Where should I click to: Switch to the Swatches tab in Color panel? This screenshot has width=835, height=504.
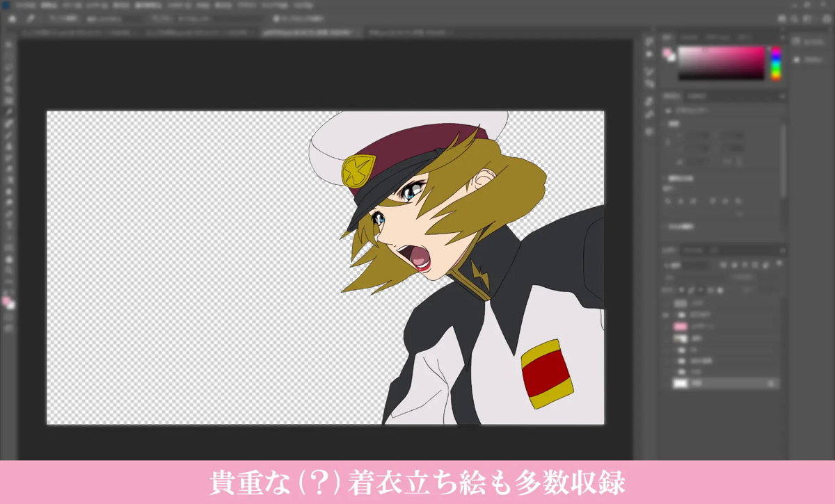(x=690, y=37)
